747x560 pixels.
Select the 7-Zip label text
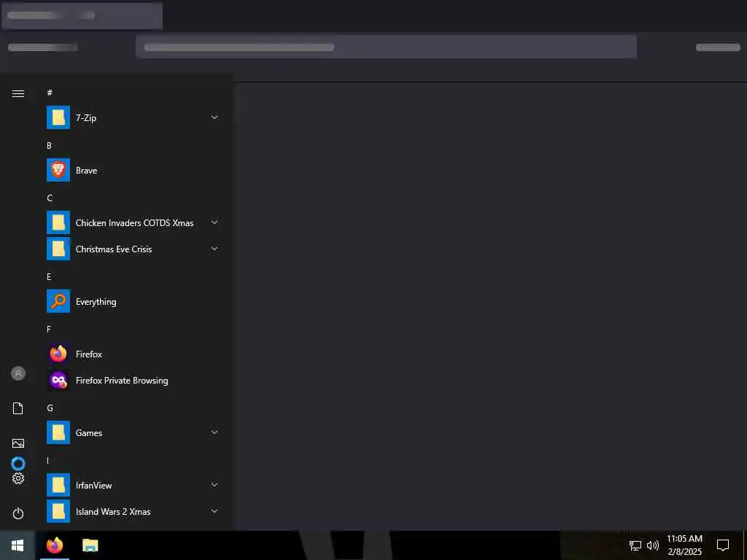pos(86,117)
